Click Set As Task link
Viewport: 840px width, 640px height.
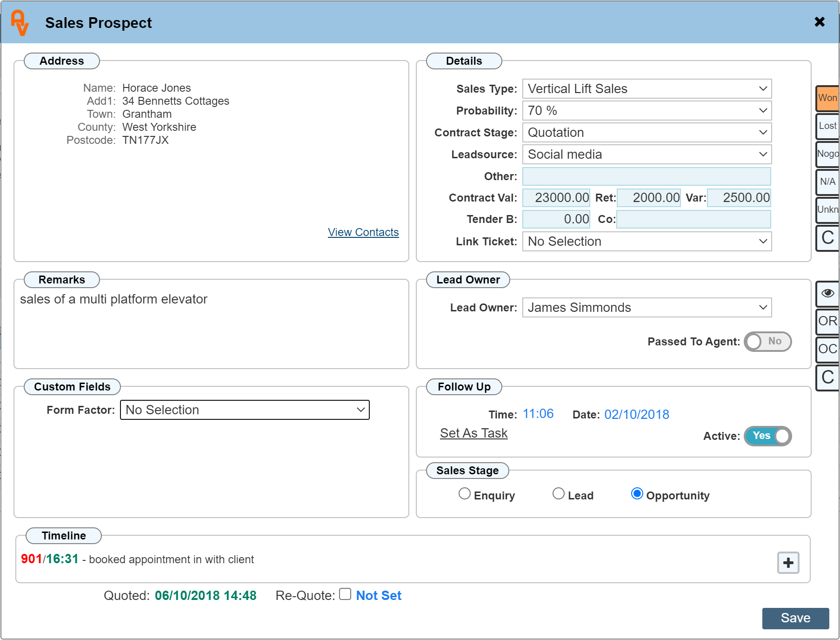(473, 433)
